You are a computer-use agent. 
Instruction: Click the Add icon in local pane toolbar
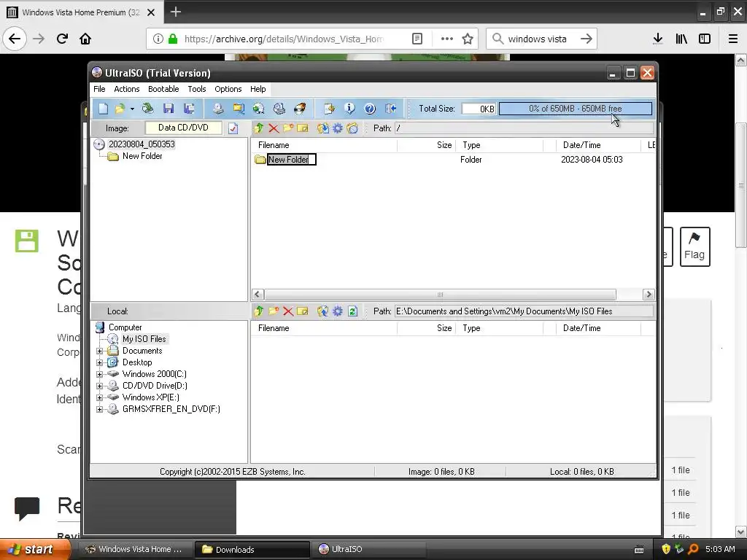pos(323,311)
